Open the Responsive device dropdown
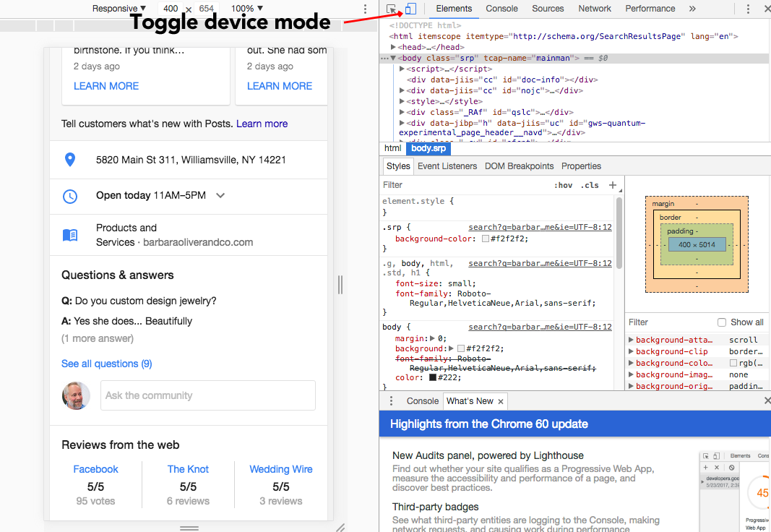Screen dimensions: 771x532 point(119,9)
